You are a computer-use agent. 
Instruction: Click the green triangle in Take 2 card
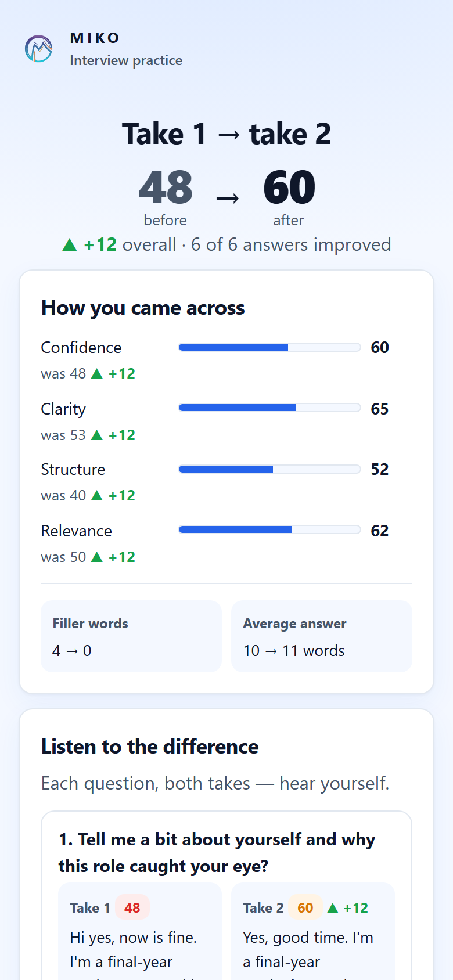click(333, 907)
